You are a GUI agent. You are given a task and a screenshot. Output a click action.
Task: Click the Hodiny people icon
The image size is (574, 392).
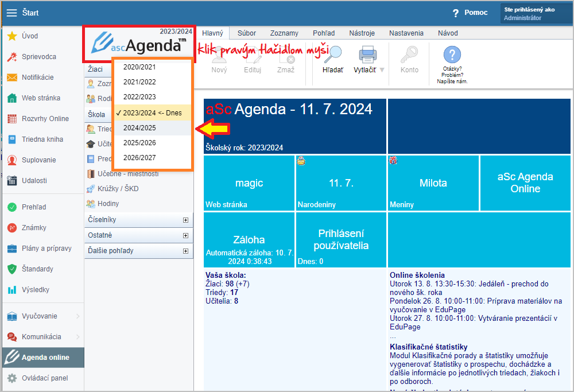coord(91,204)
